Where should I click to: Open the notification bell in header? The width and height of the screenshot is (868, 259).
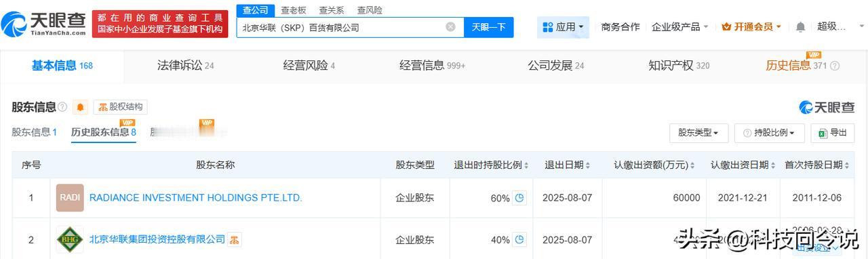click(x=800, y=27)
